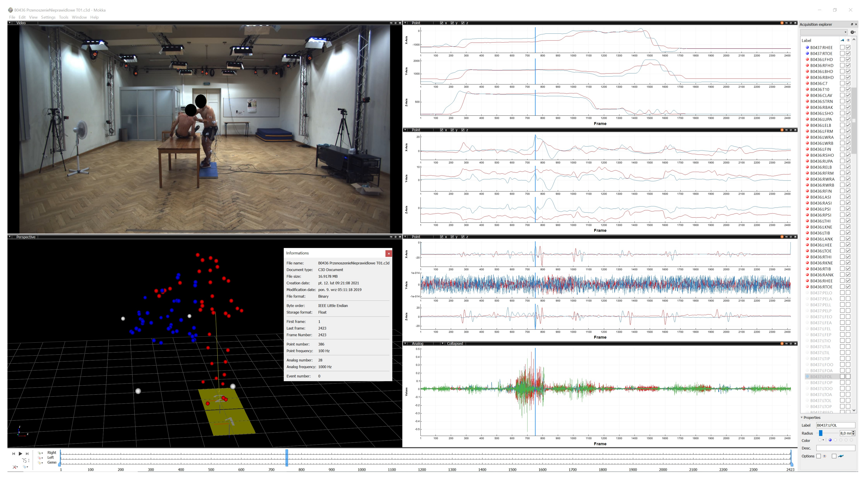Open the Right events green tag menu
The height and width of the screenshot is (481, 868).
(x=40, y=453)
